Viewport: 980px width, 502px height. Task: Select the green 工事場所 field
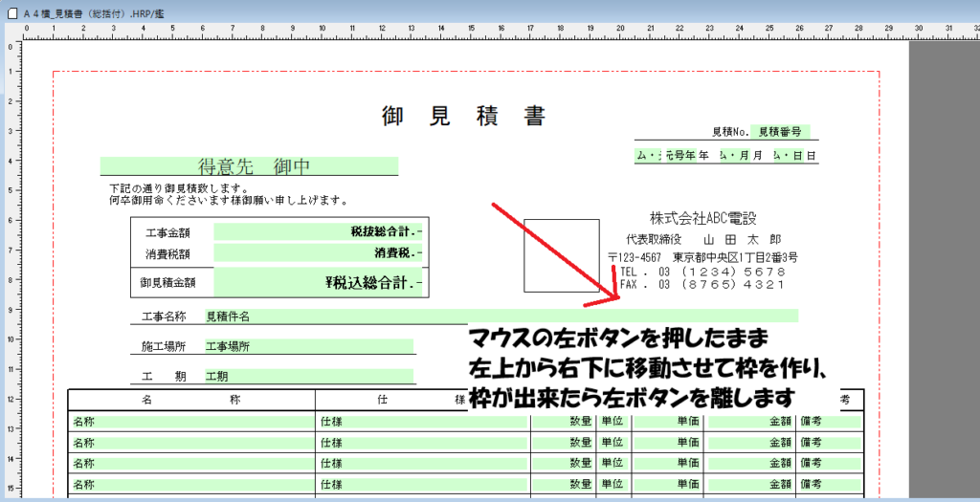309,346
